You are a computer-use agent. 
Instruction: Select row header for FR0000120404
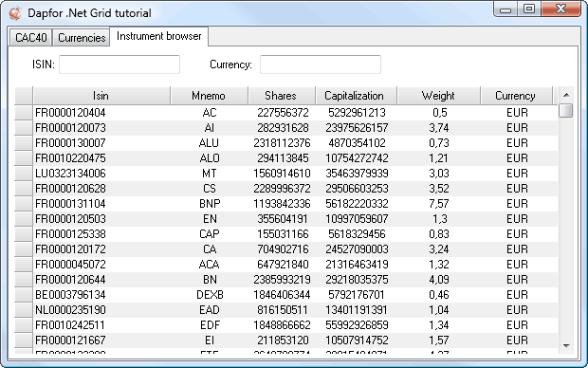[24, 113]
